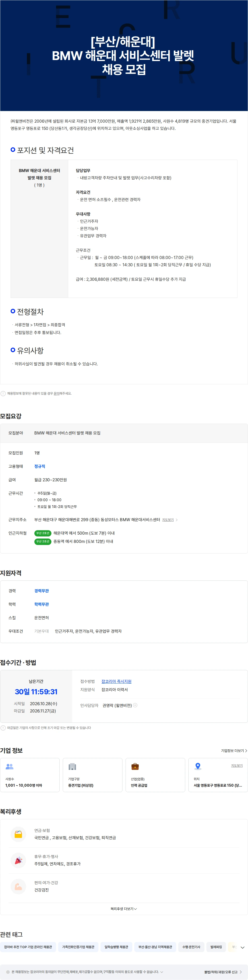Open the 잡코리아 즉시지원 apply link

point(116,681)
